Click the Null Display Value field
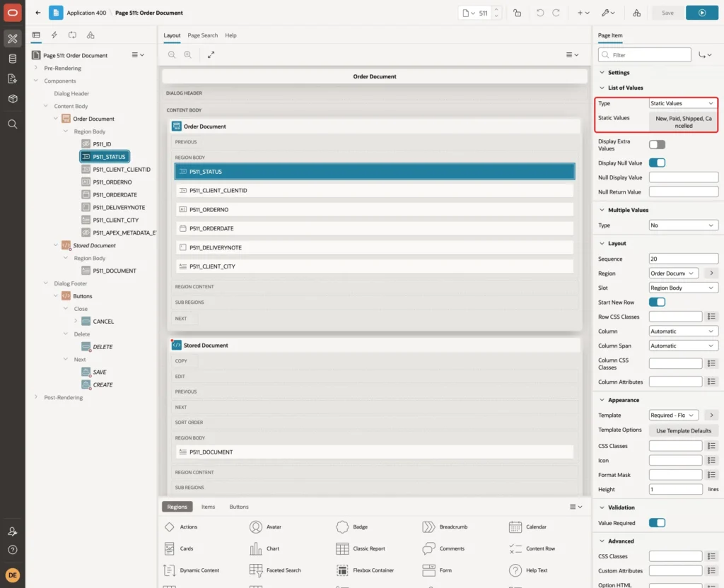The height and width of the screenshot is (588, 724). [684, 177]
